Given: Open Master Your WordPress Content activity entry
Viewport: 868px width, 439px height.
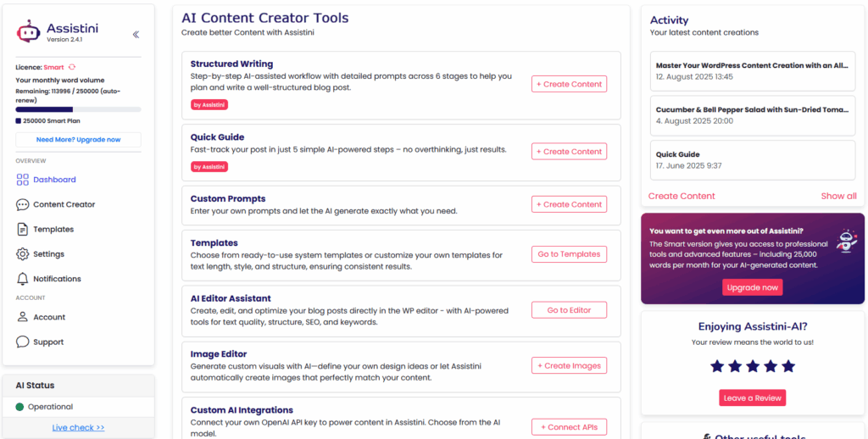Looking at the screenshot, I should pos(753,71).
